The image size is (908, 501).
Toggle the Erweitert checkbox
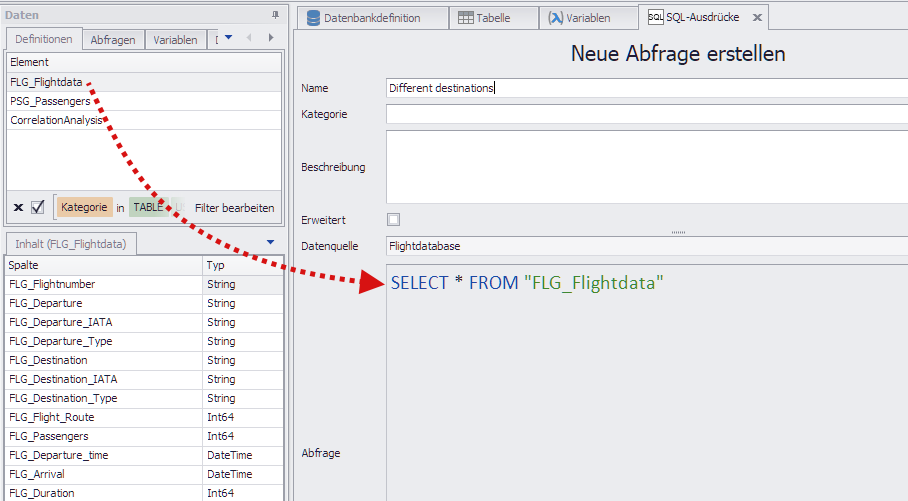tap(393, 220)
